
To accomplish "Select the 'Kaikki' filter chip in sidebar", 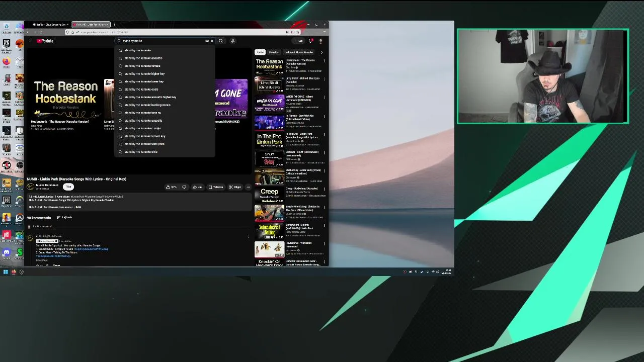I will pyautogui.click(x=260, y=52).
